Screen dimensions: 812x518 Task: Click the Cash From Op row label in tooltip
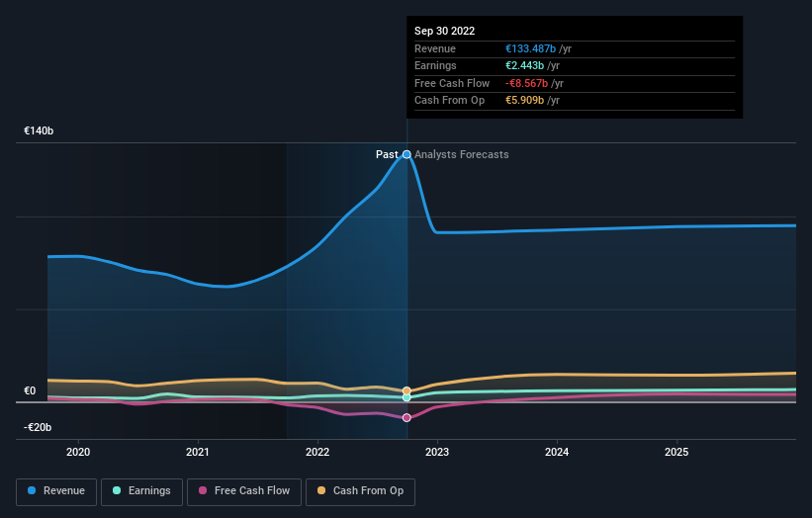point(449,101)
